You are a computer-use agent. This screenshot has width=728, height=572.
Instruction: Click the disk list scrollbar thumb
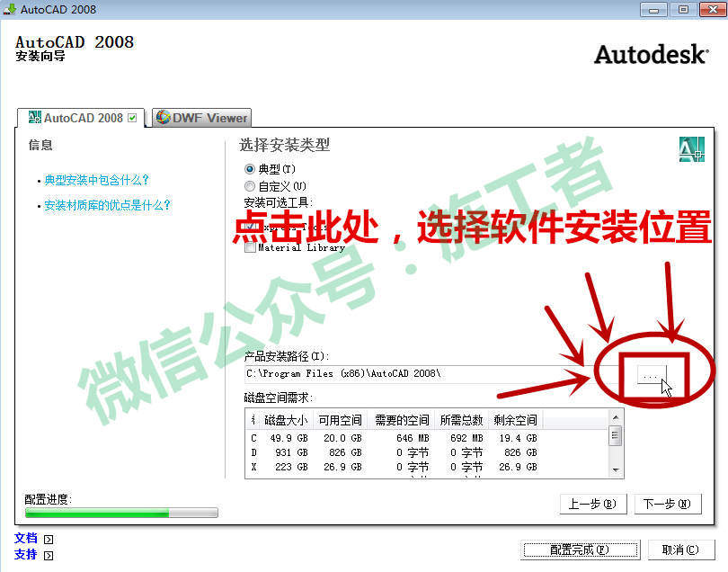pos(616,436)
